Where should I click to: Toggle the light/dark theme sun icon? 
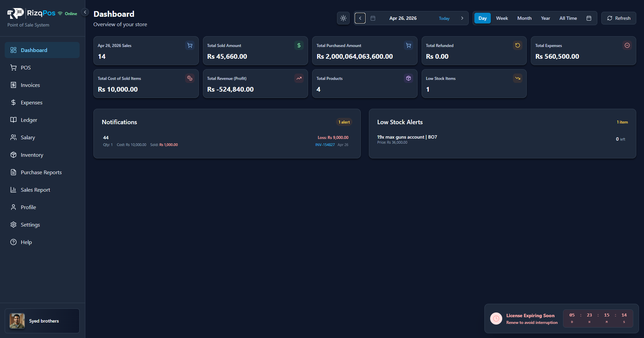(x=343, y=18)
